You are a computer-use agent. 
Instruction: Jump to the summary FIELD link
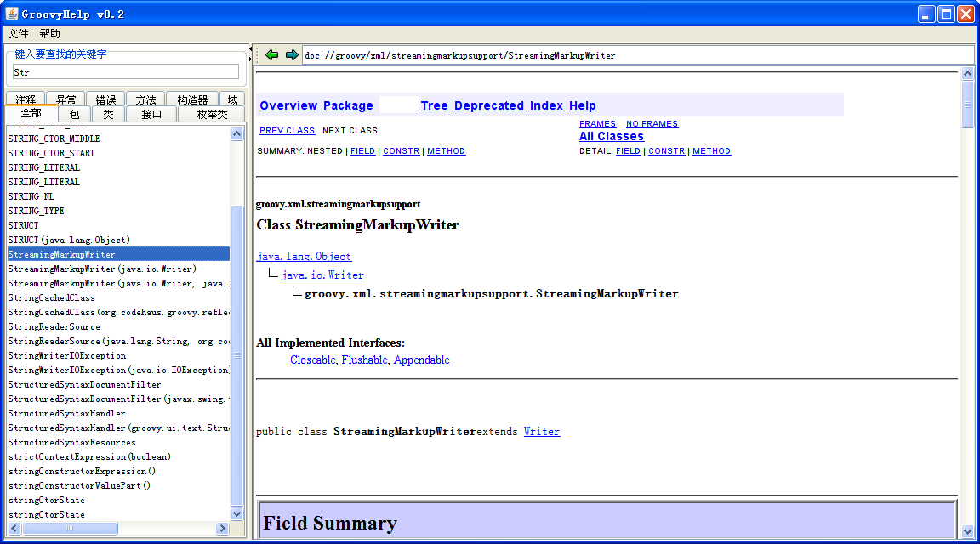coord(362,151)
